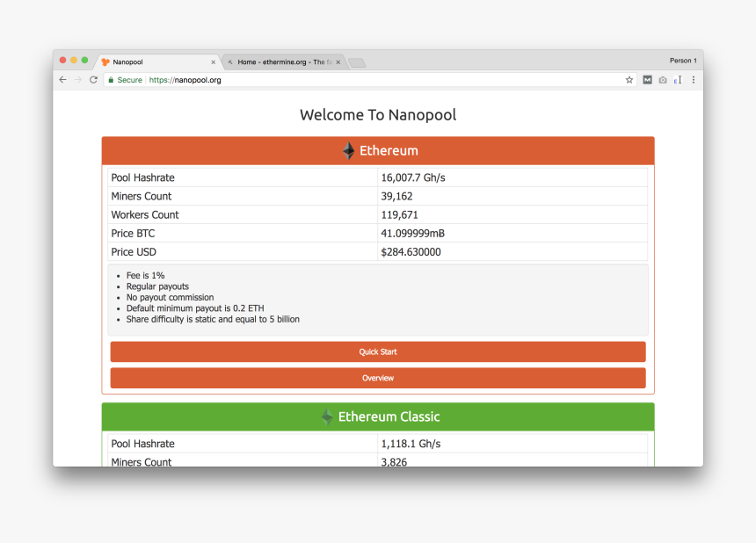Image resolution: width=756 pixels, height=543 pixels.
Task: Click the Ethereum Classic logo in green header
Action: coord(327,417)
